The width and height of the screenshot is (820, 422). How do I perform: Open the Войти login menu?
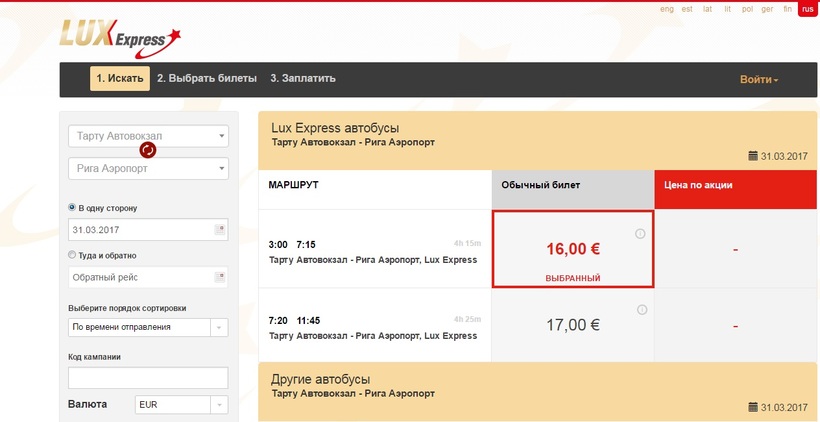759,79
